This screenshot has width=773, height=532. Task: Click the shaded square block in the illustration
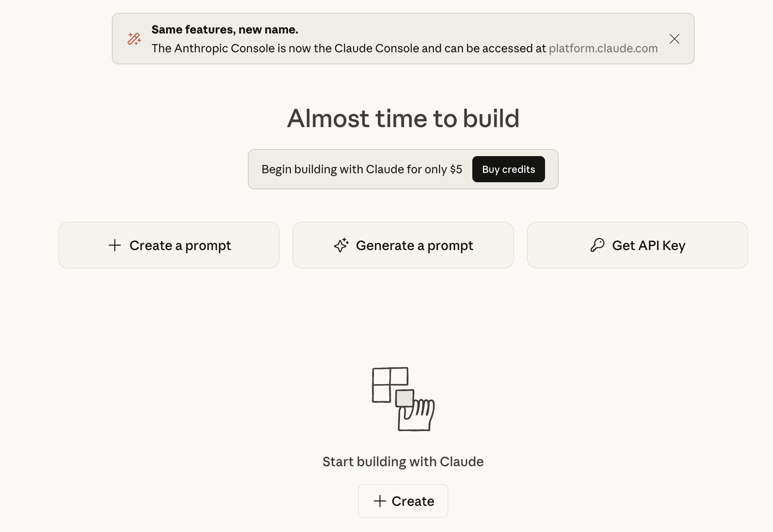(404, 398)
